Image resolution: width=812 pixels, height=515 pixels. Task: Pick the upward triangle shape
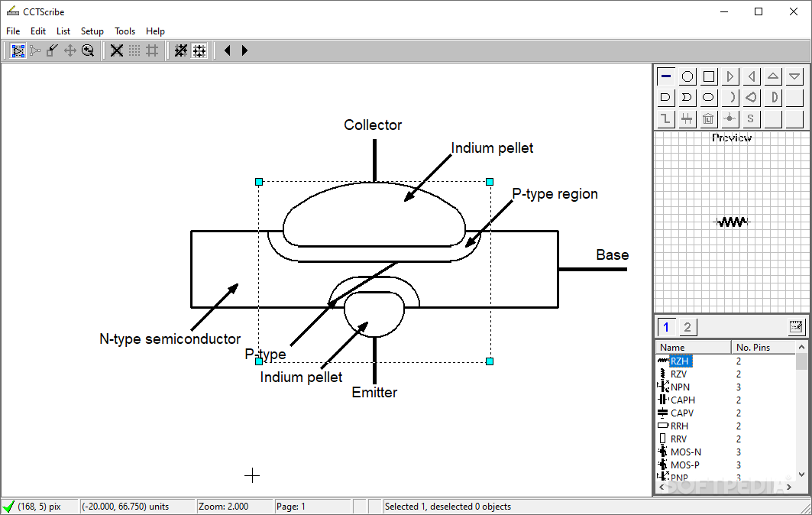tap(772, 76)
